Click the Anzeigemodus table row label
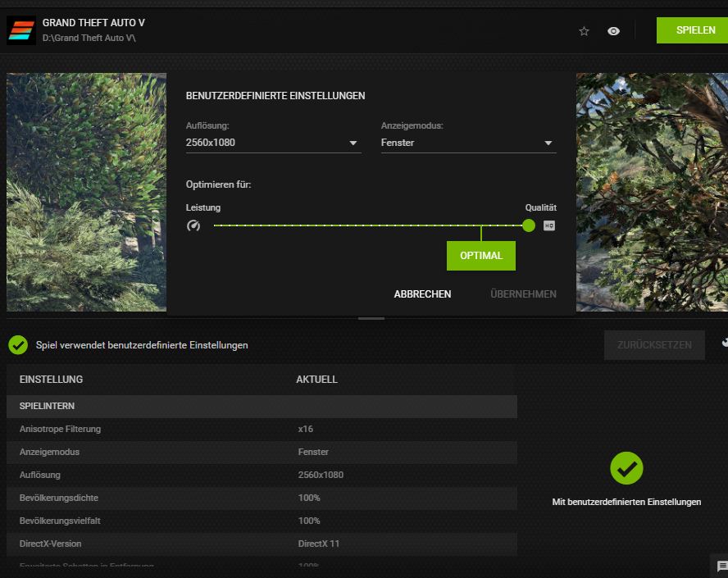 pos(49,452)
